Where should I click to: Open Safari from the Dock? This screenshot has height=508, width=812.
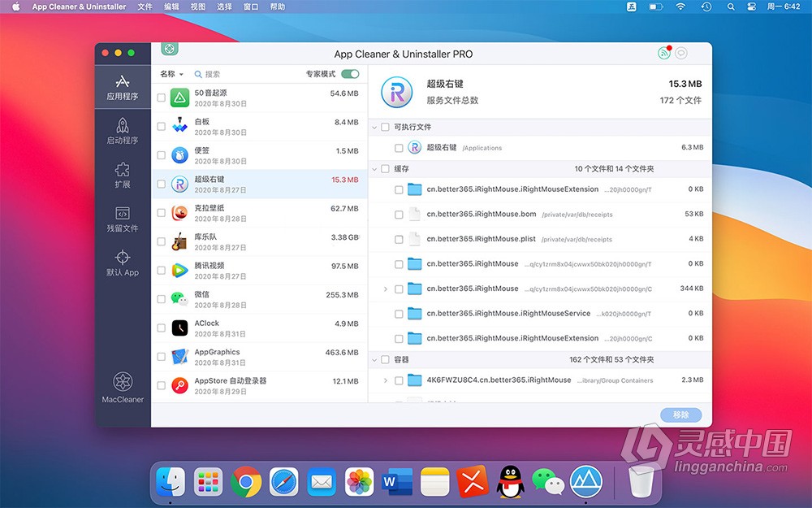[x=283, y=482]
